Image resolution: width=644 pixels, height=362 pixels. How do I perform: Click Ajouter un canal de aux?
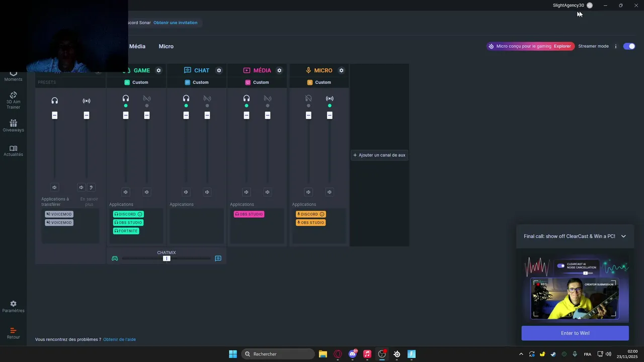(379, 155)
